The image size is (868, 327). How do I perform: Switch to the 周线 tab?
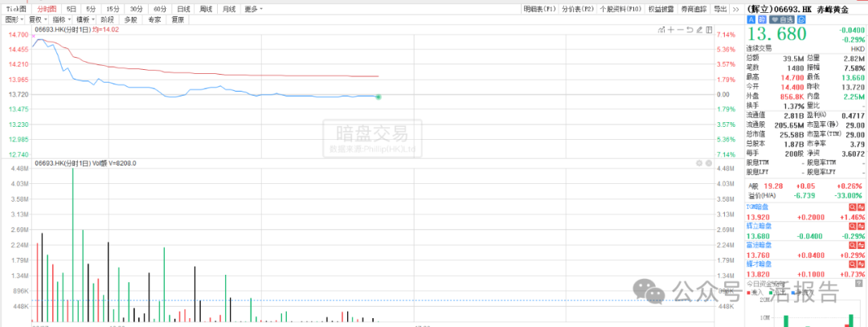click(206, 9)
